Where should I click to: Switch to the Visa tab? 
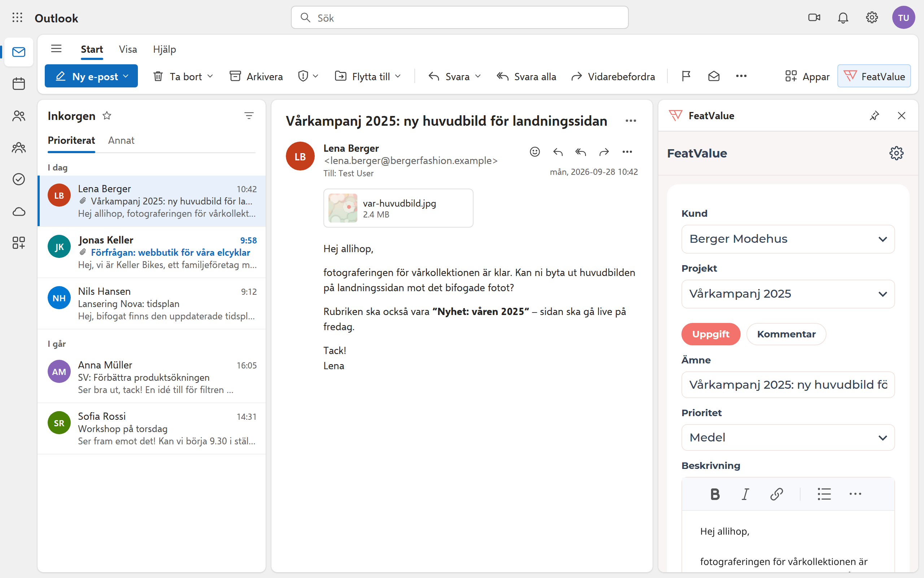coord(128,49)
